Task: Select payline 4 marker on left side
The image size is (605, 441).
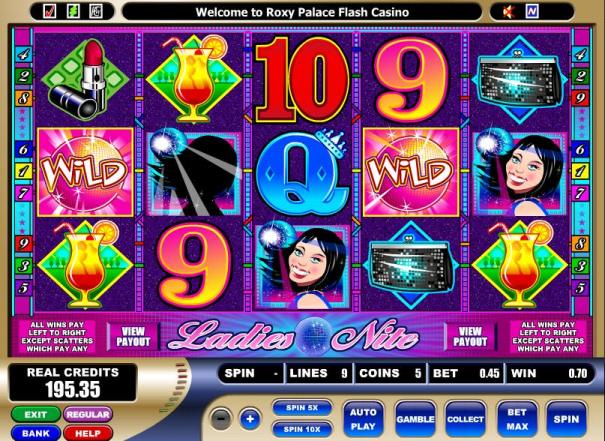Action: (24, 54)
